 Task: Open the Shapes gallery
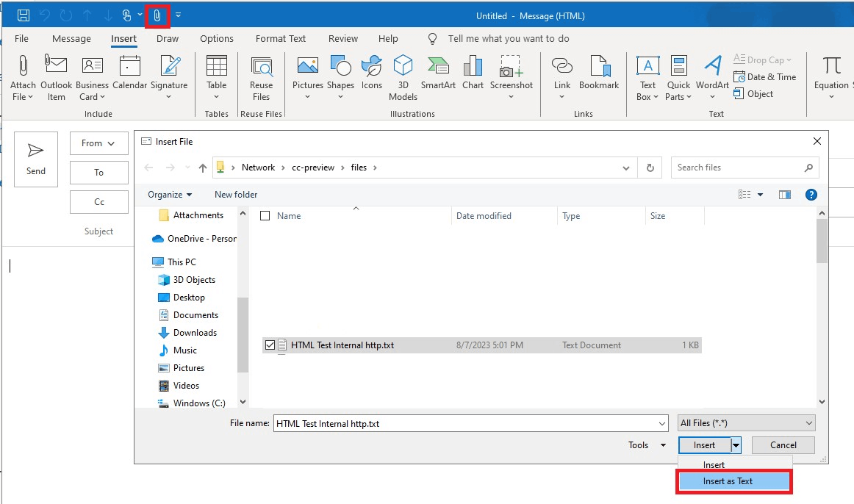tap(340, 78)
